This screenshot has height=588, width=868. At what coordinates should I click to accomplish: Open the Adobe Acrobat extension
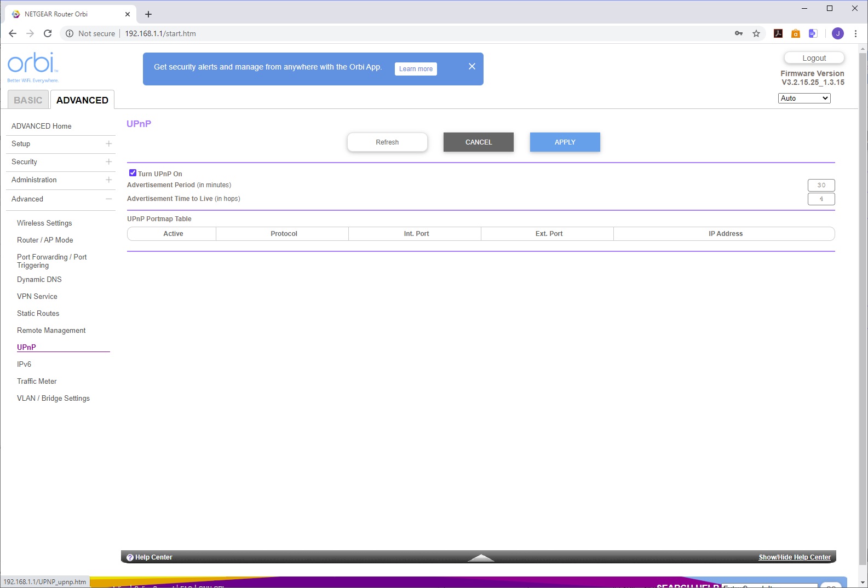point(778,33)
